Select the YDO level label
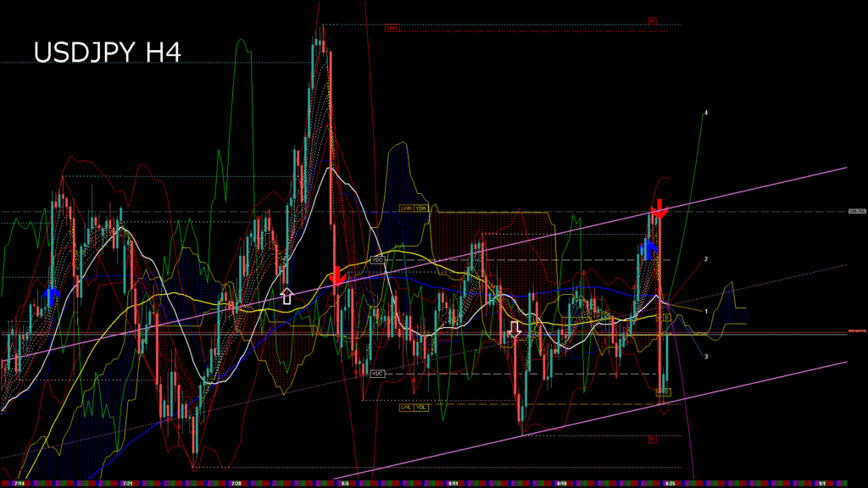Screen dimensions: 868x488 click(378, 259)
